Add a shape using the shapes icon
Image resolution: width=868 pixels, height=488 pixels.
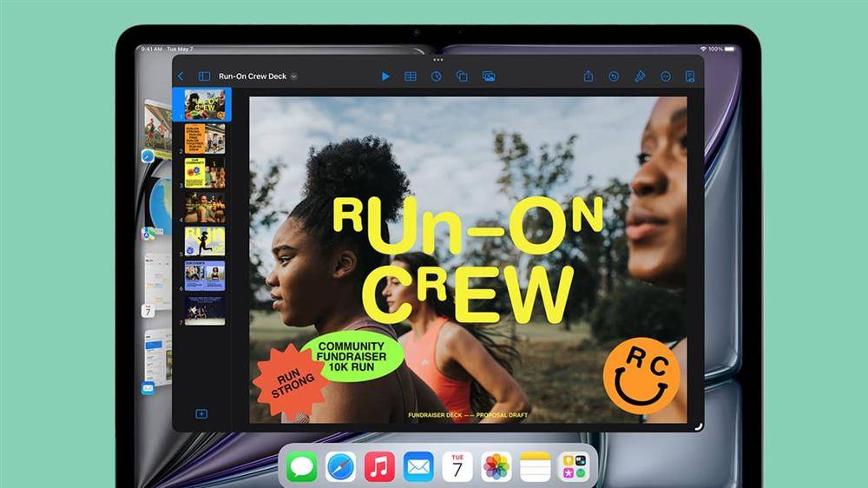point(462,76)
